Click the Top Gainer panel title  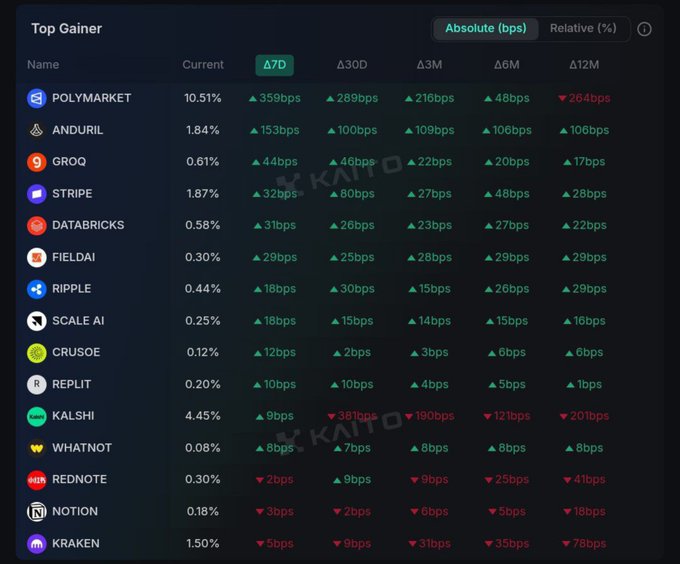pos(66,29)
